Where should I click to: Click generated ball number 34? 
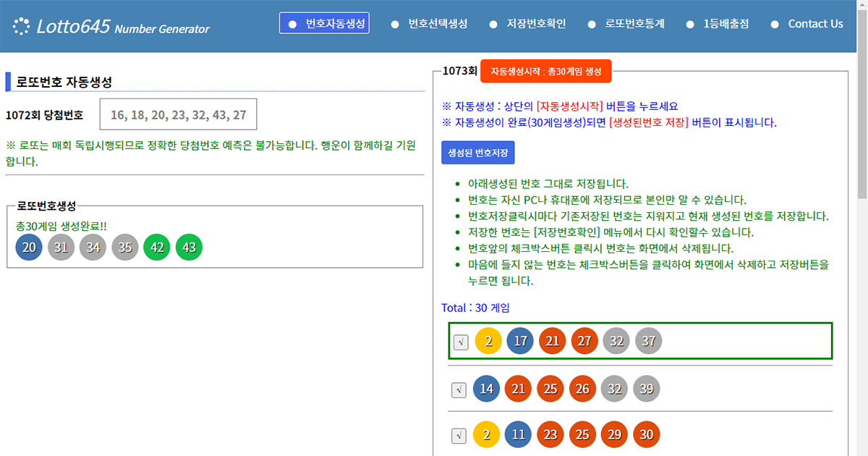tap(93, 247)
